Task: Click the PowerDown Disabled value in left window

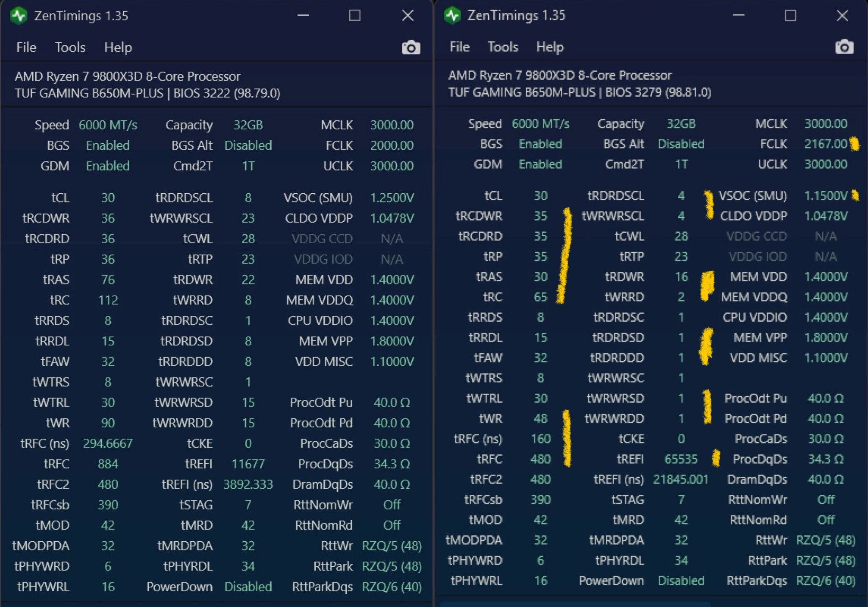Action: [248, 587]
